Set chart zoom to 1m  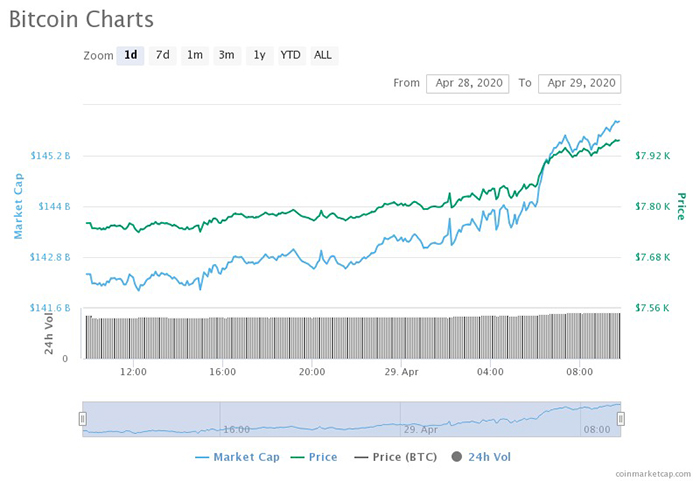click(195, 55)
